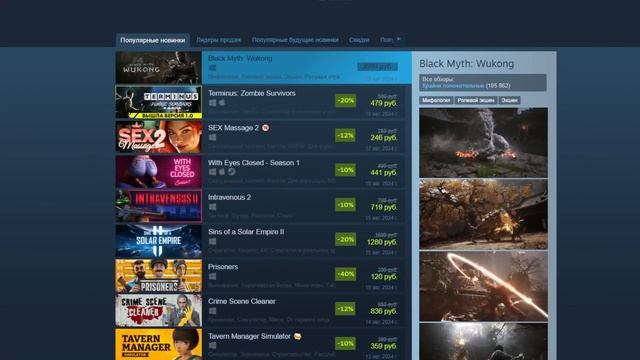Image resolution: width=640 pixels, height=360 pixels.
Task: Click the 479 руб. price
Action: [x=384, y=103]
